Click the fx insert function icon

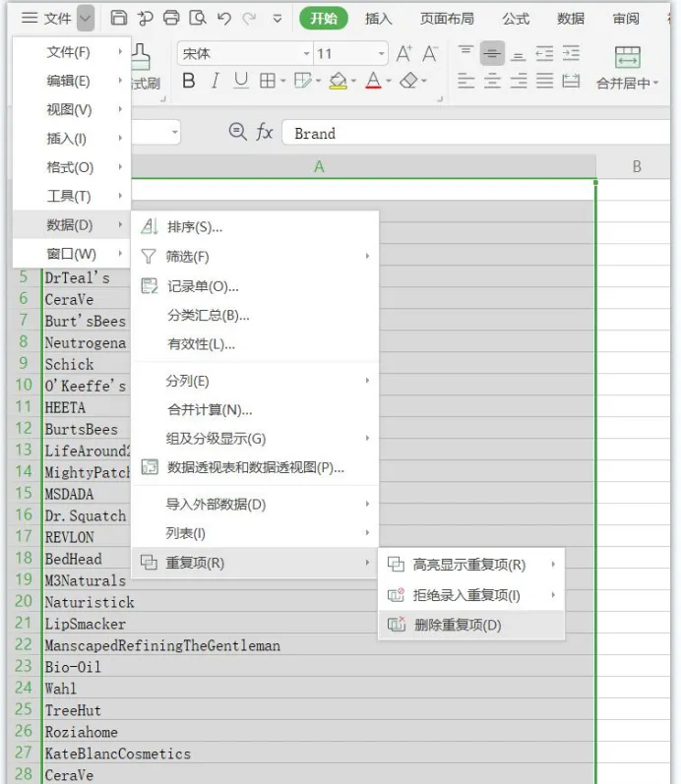(264, 133)
